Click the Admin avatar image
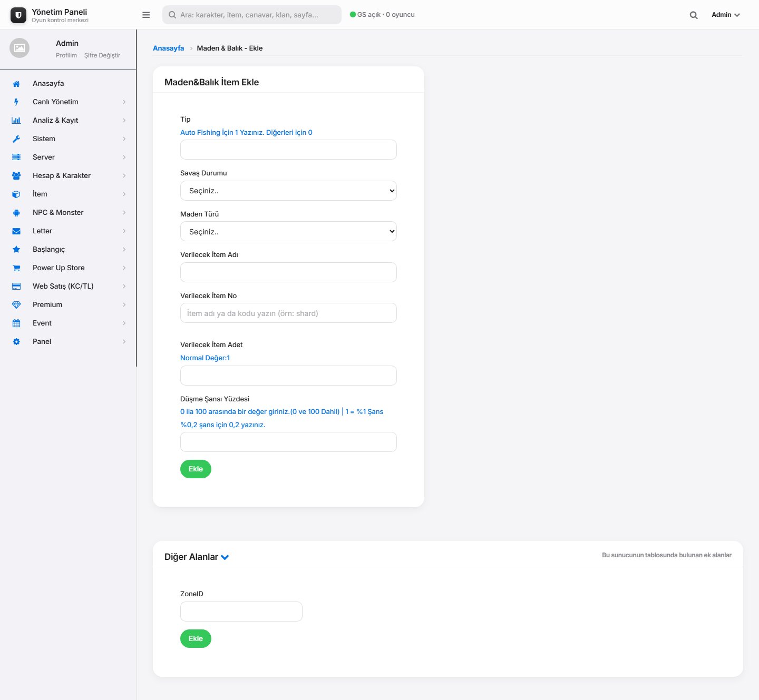Image resolution: width=759 pixels, height=700 pixels. tap(20, 48)
